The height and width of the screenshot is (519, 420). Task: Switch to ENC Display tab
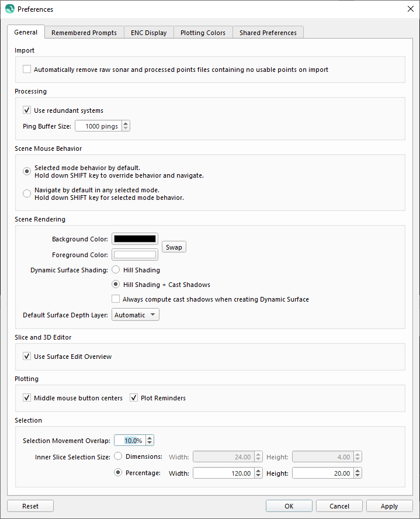[x=149, y=33]
